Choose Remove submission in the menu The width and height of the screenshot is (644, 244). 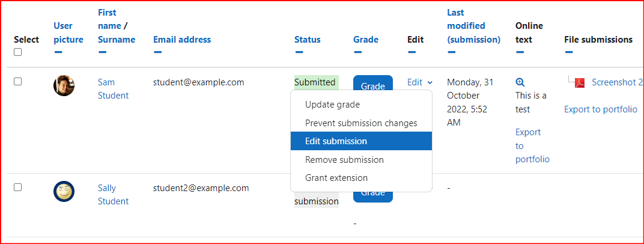361,159
